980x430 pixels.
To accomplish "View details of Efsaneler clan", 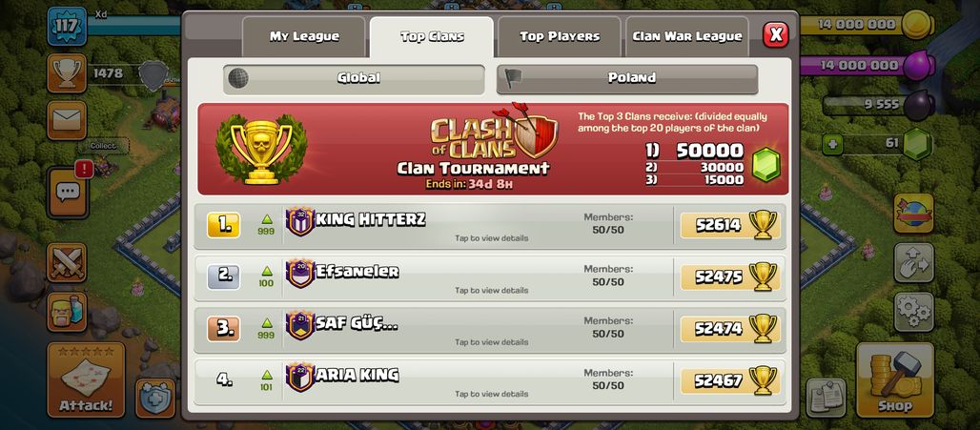I will click(490, 276).
